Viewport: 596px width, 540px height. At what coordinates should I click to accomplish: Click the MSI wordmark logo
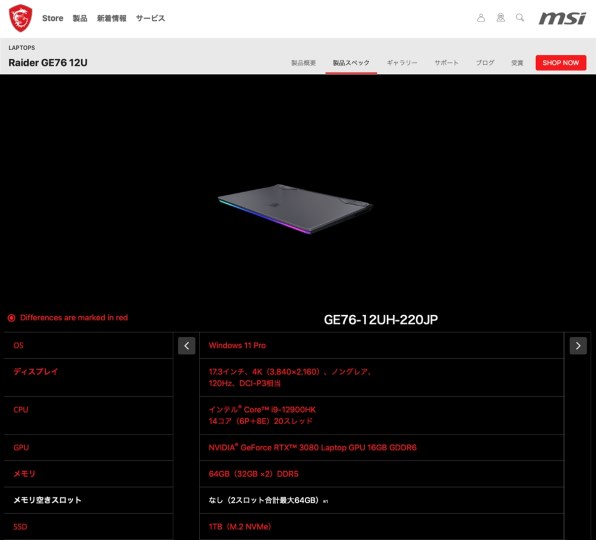(562, 18)
